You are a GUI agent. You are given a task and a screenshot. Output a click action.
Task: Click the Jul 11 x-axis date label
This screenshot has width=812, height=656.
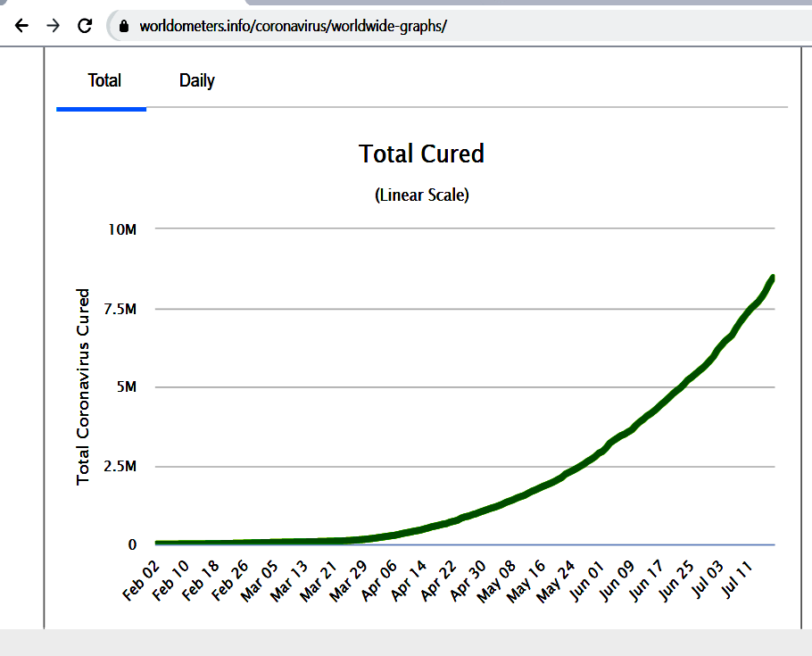(736, 579)
